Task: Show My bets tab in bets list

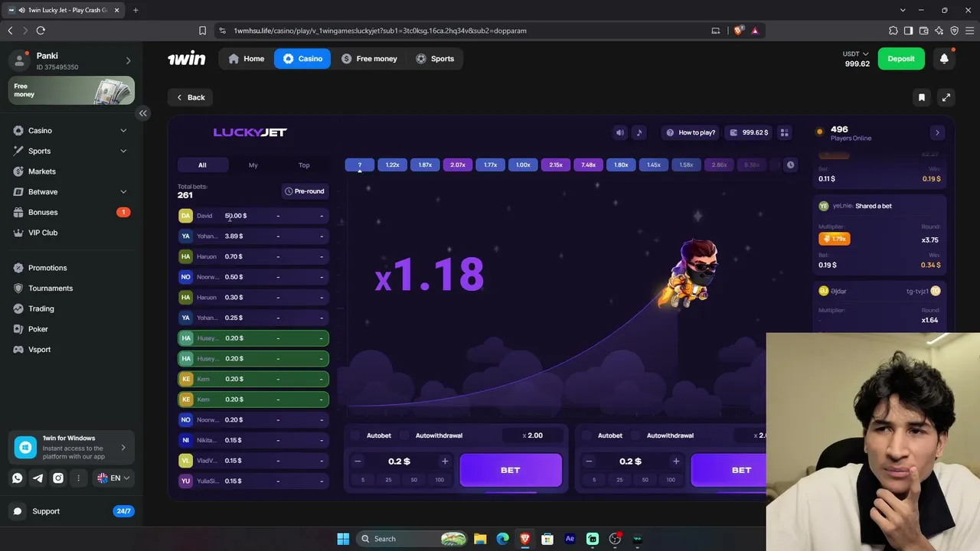Action: point(253,165)
